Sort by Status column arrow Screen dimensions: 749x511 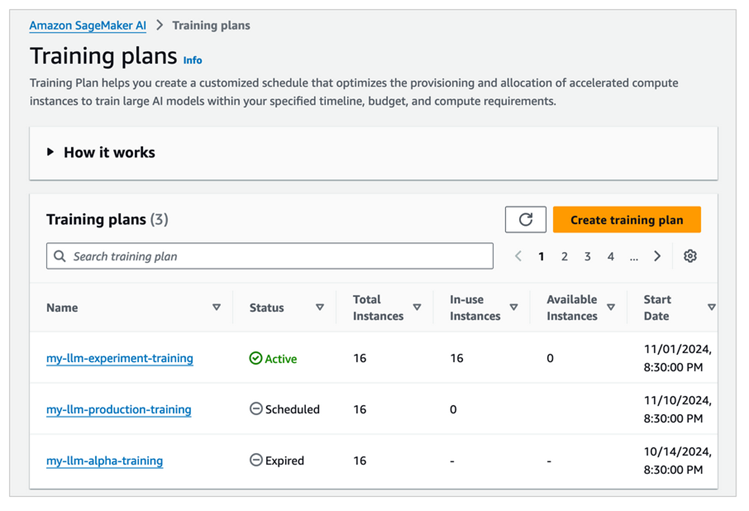pos(320,308)
